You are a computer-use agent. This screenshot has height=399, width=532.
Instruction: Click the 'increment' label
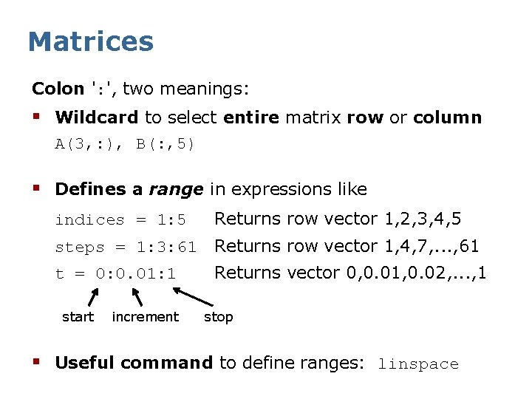(x=146, y=317)
